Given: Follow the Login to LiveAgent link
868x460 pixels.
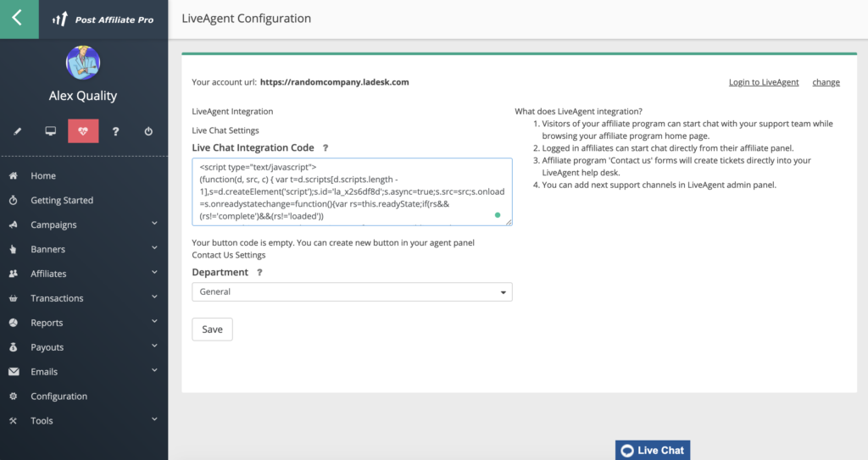Looking at the screenshot, I should (x=764, y=82).
